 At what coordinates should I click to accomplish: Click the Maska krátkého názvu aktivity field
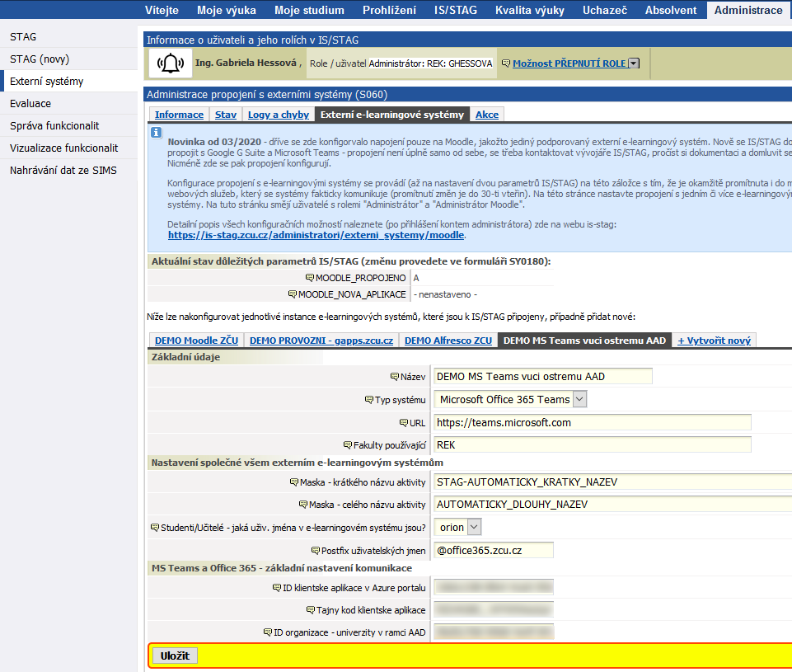tap(612, 482)
